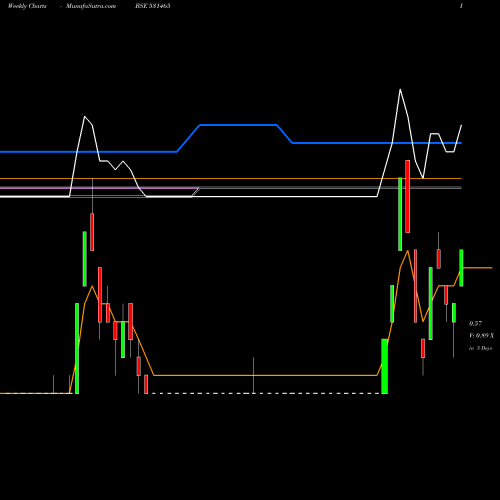Click the "V: 0.89 X" volume text
The height and width of the screenshot is (500, 500).
tap(481, 336)
